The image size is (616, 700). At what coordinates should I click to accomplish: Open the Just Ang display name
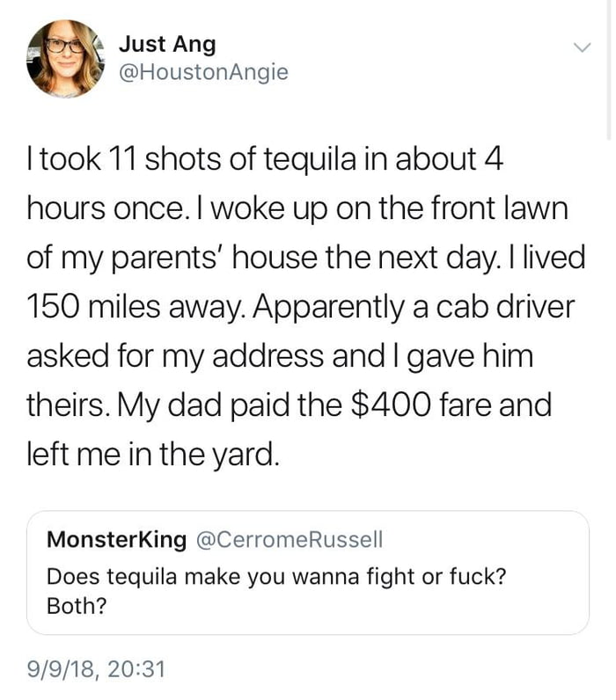coord(166,44)
